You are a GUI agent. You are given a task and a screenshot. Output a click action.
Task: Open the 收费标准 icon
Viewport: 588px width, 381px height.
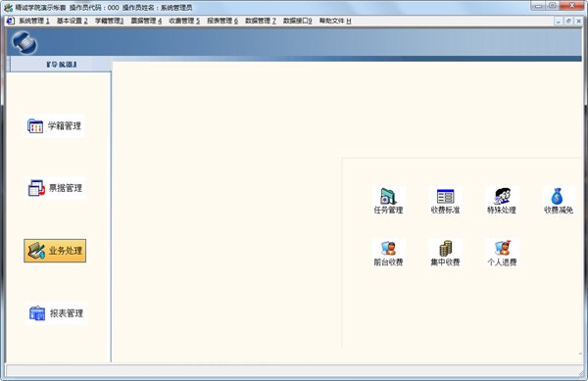(x=445, y=201)
